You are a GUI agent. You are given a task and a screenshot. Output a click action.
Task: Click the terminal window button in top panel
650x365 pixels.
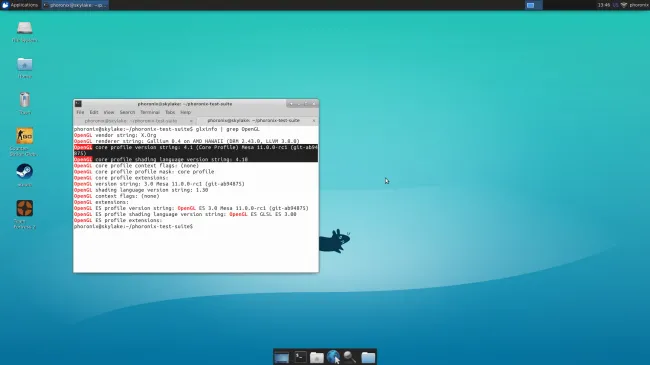(75, 5)
